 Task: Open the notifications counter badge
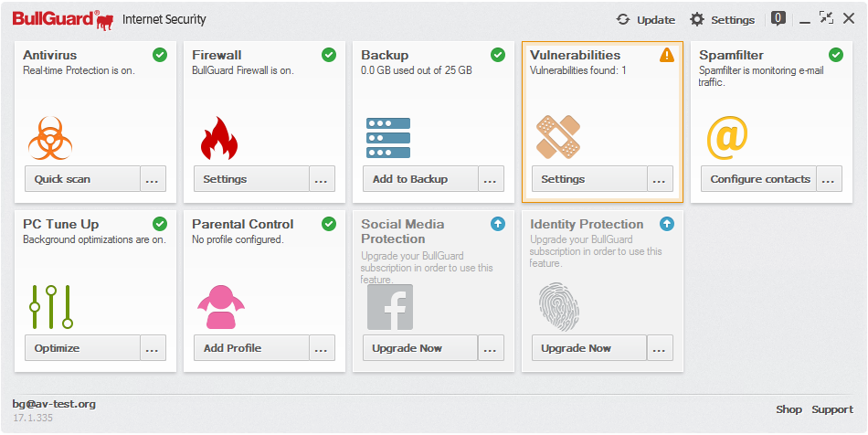[x=778, y=17]
